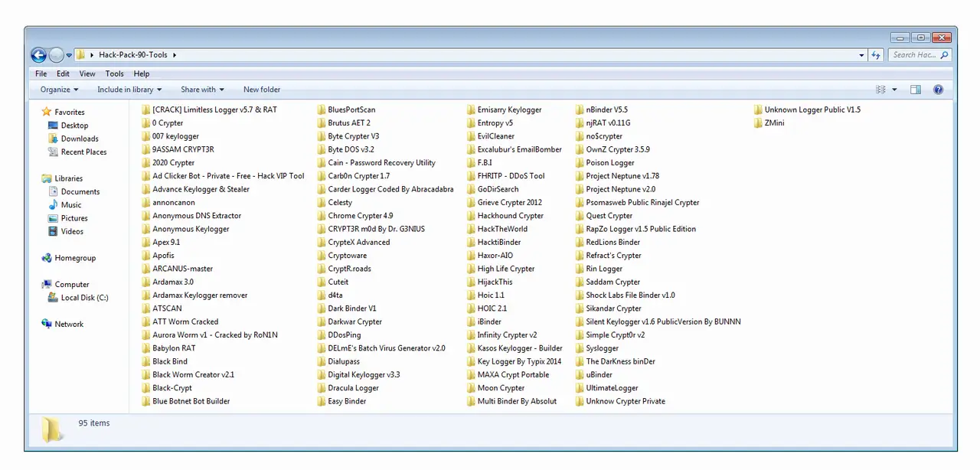
Task: Expand the "Share with" dropdown
Action: (x=201, y=90)
